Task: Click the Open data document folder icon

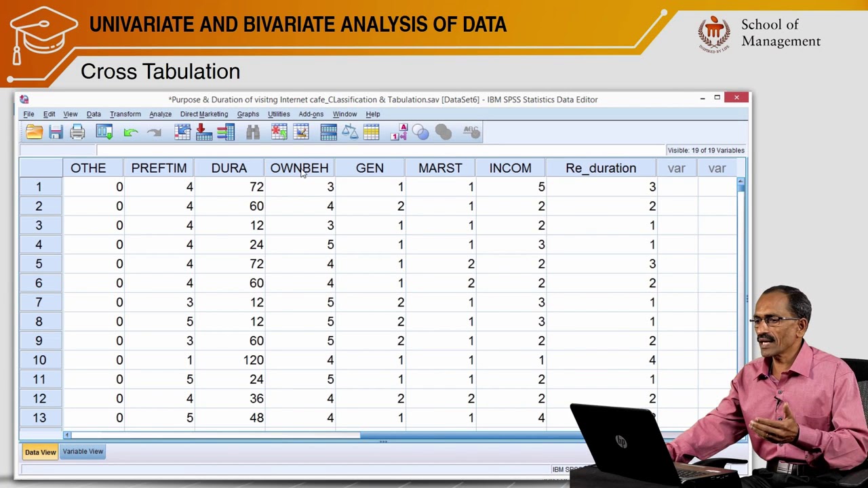Action: [35, 132]
